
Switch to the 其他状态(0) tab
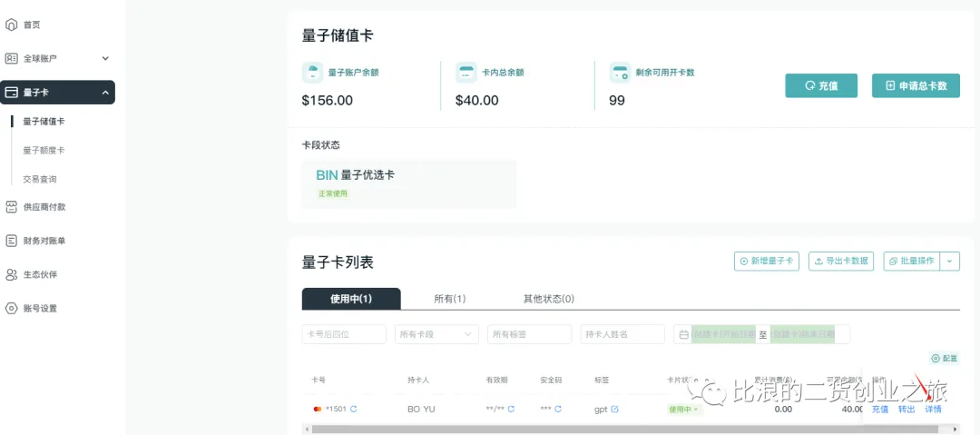pos(548,299)
